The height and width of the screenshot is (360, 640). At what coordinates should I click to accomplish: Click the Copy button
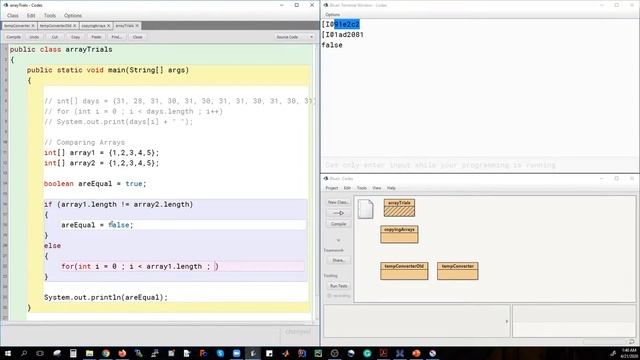pyautogui.click(x=76, y=37)
